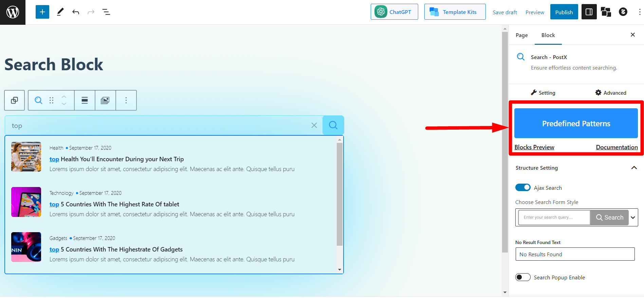Toggle Ajax Search off

tap(523, 187)
